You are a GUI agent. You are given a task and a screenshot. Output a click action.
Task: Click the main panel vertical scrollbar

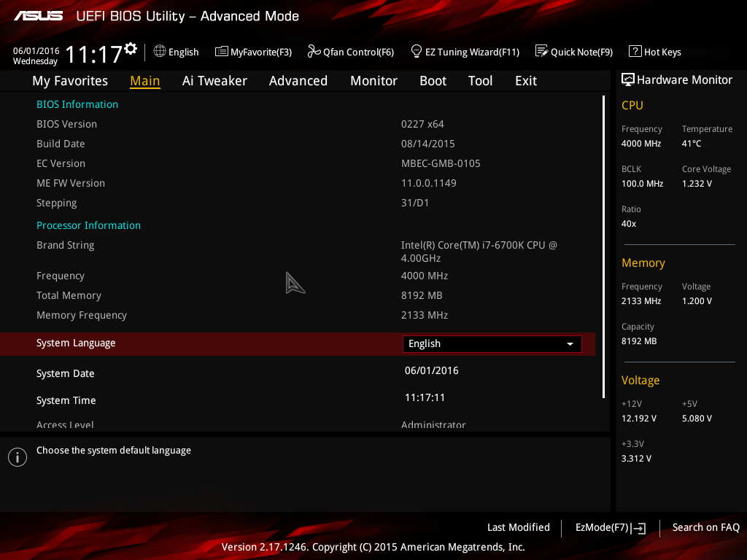(x=603, y=246)
